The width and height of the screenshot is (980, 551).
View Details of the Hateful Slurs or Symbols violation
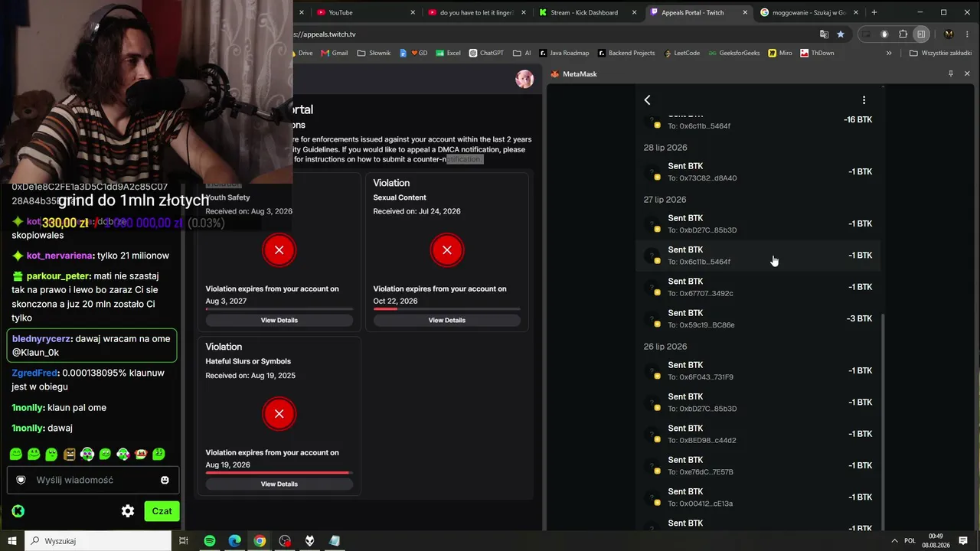point(279,484)
